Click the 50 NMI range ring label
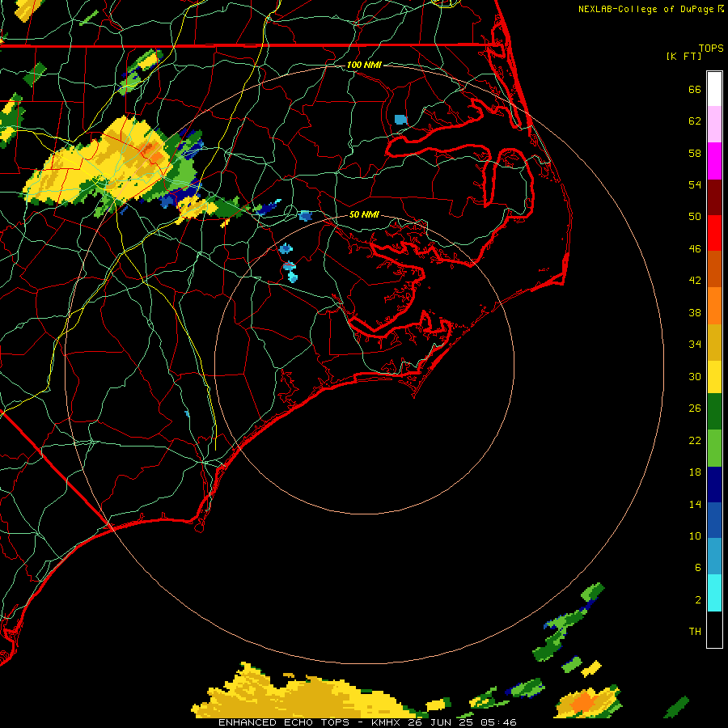The width and height of the screenshot is (728, 728). click(364, 214)
